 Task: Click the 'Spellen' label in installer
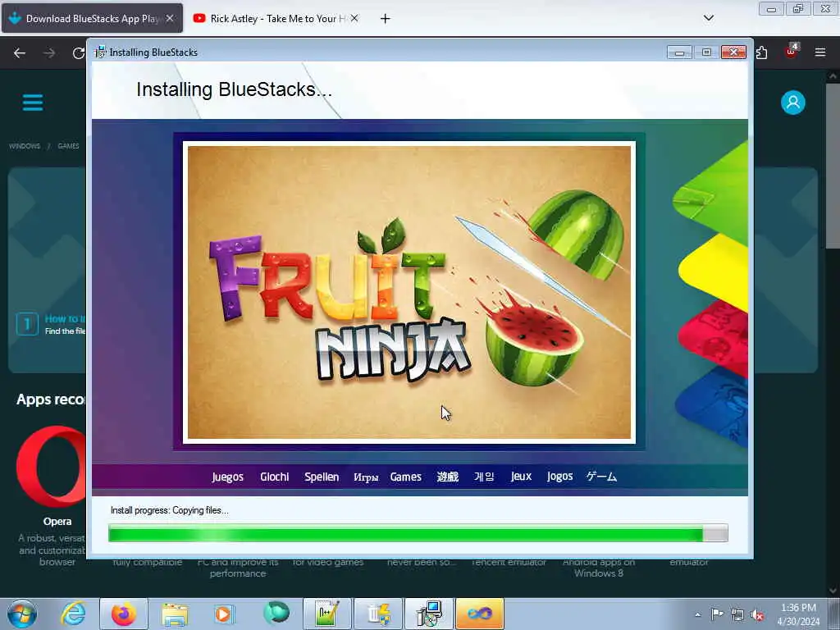coord(322,477)
